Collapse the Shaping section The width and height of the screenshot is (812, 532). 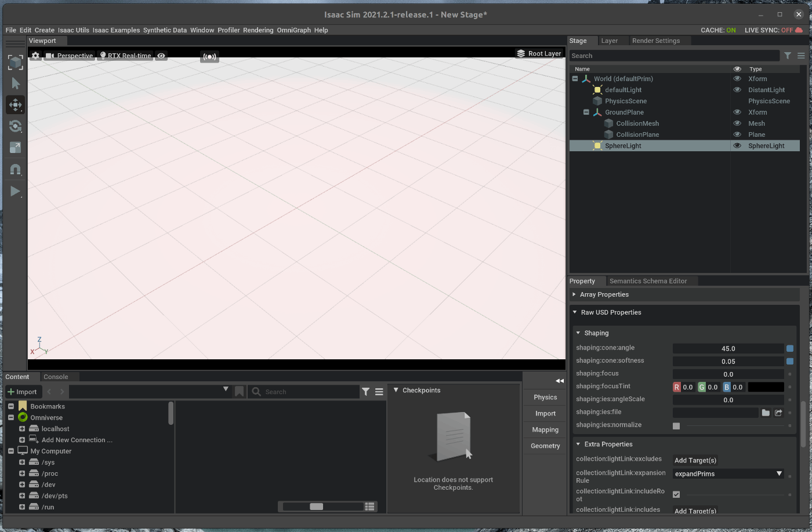click(578, 333)
